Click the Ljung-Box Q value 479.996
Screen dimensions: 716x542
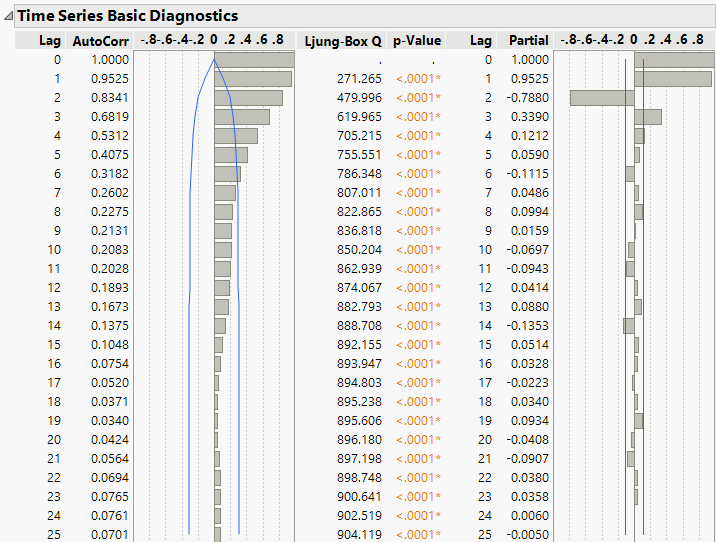360,98
